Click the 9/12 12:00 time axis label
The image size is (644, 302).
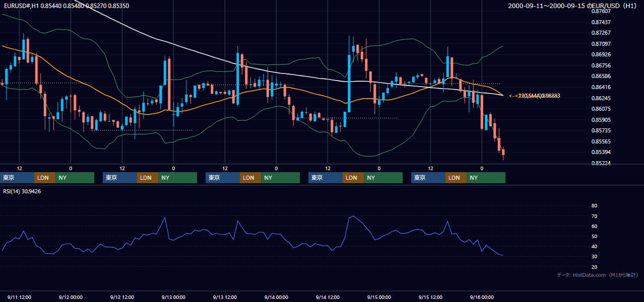coord(122,297)
